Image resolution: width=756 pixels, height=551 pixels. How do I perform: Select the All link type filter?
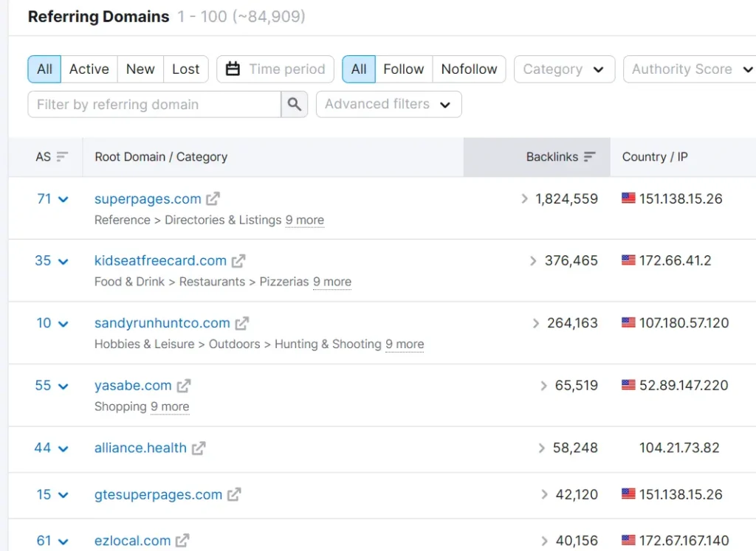point(359,69)
